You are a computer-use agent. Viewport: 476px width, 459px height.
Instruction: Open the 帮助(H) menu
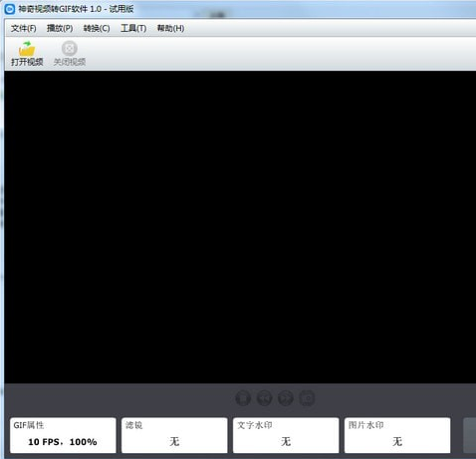pyautogui.click(x=170, y=28)
